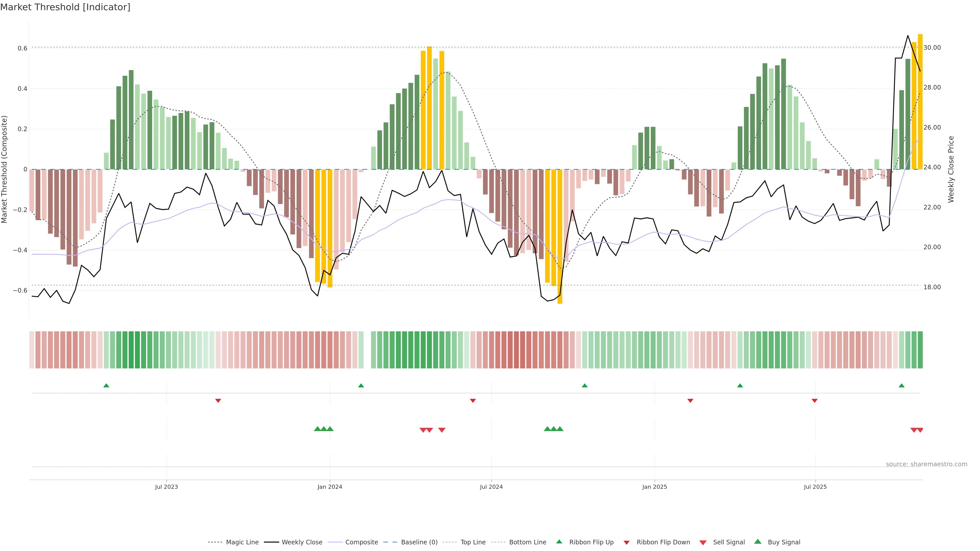Click the Jan 2024 x-axis label
The width and height of the screenshot is (980, 551).
tap(329, 487)
